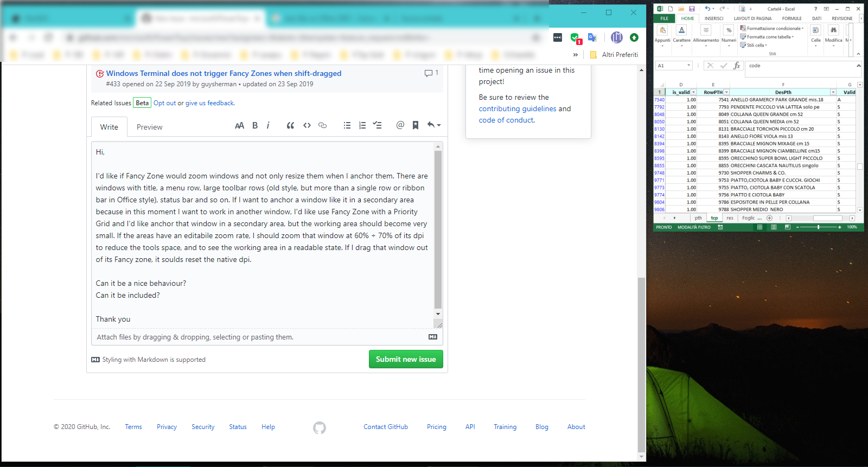This screenshot has height=467, width=868.
Task: Reference an issue with the bookmark icon
Action: [x=416, y=125]
